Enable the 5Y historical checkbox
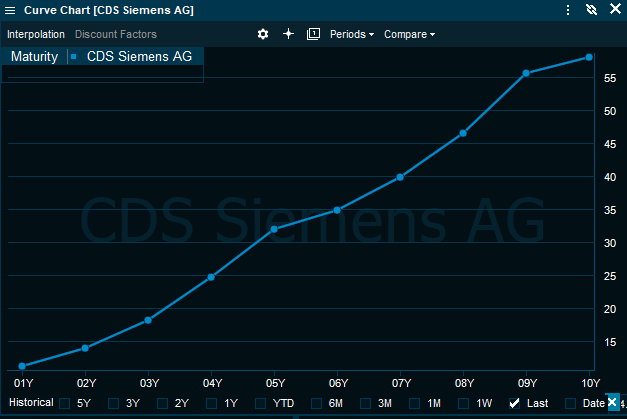This screenshot has height=419, width=627. [65, 403]
